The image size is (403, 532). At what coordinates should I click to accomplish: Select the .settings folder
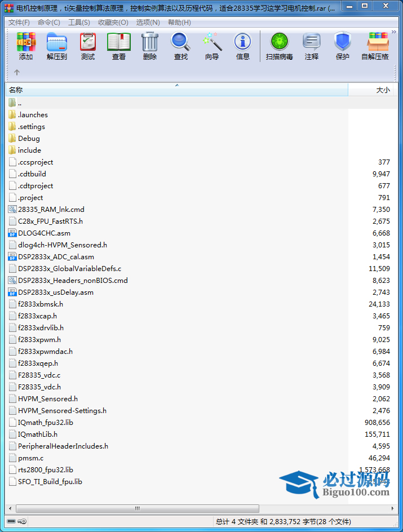pyautogui.click(x=27, y=127)
